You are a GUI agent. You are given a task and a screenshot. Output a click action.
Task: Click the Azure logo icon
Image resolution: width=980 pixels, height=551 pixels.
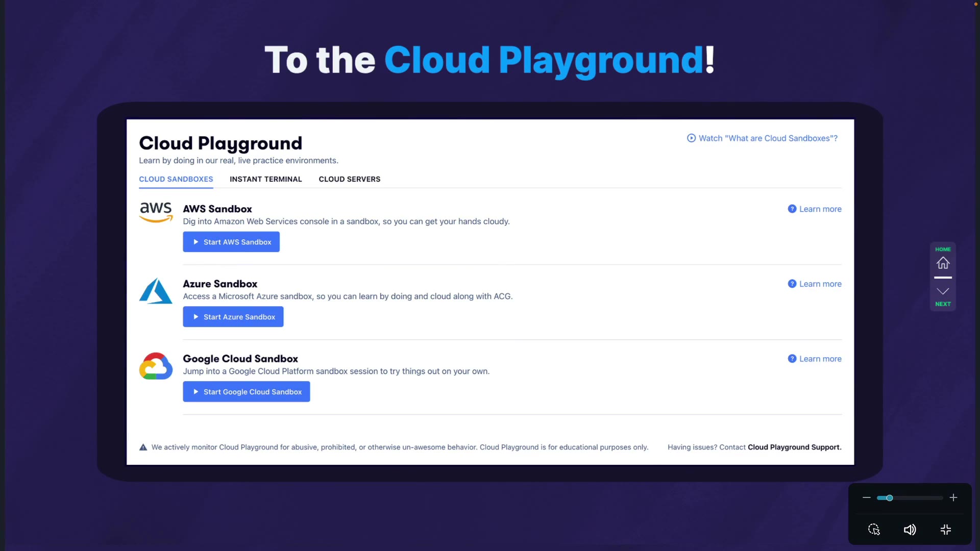click(156, 291)
